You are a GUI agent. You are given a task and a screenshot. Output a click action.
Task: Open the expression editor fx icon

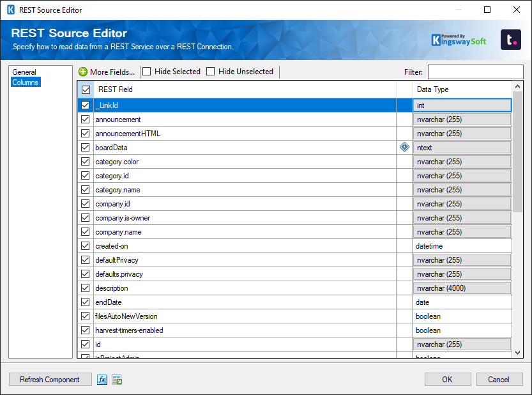(102, 380)
